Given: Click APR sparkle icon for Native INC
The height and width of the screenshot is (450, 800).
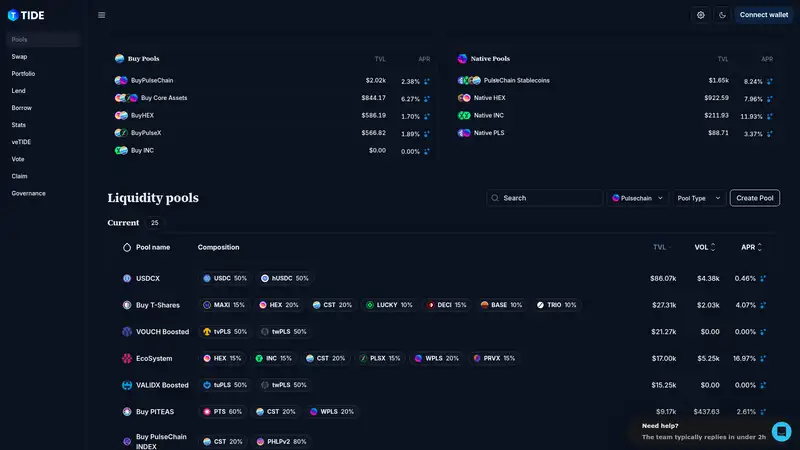Looking at the screenshot, I should tap(769, 116).
